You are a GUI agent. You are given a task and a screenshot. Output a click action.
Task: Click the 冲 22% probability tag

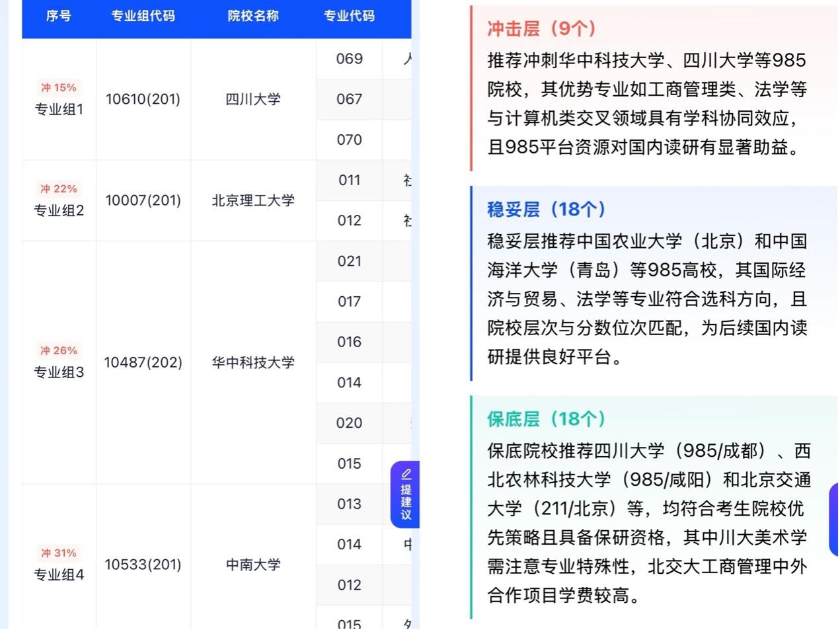[59, 188]
